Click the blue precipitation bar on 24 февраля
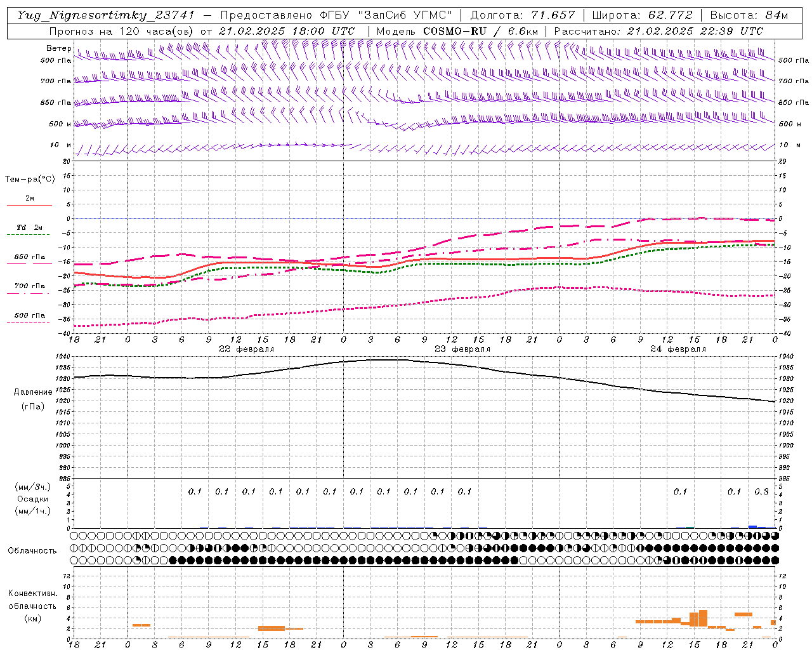 [x=753, y=526]
